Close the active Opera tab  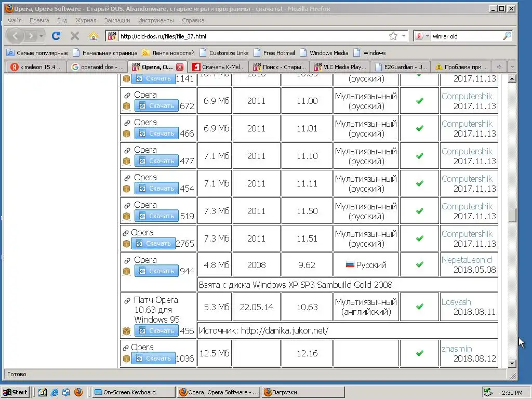click(180, 67)
